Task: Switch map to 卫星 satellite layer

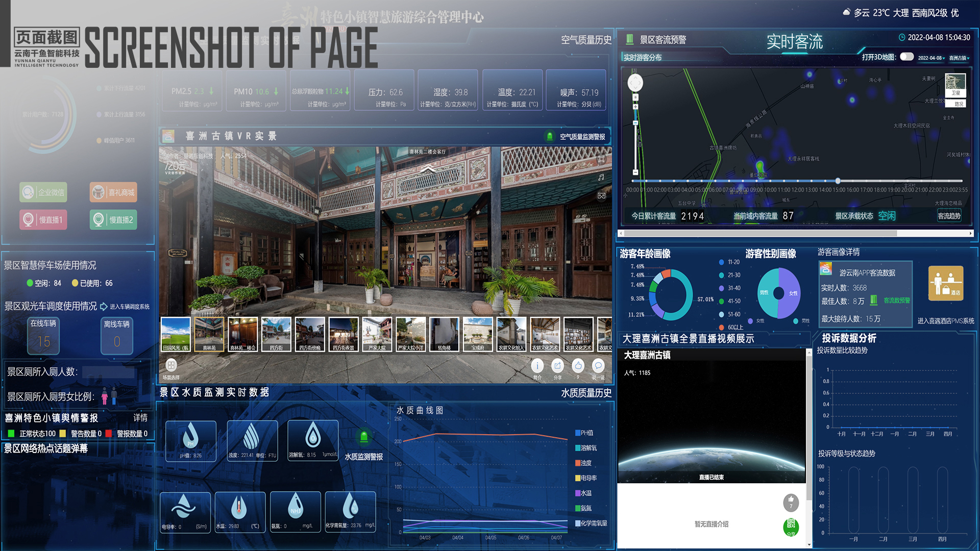Action: click(955, 85)
